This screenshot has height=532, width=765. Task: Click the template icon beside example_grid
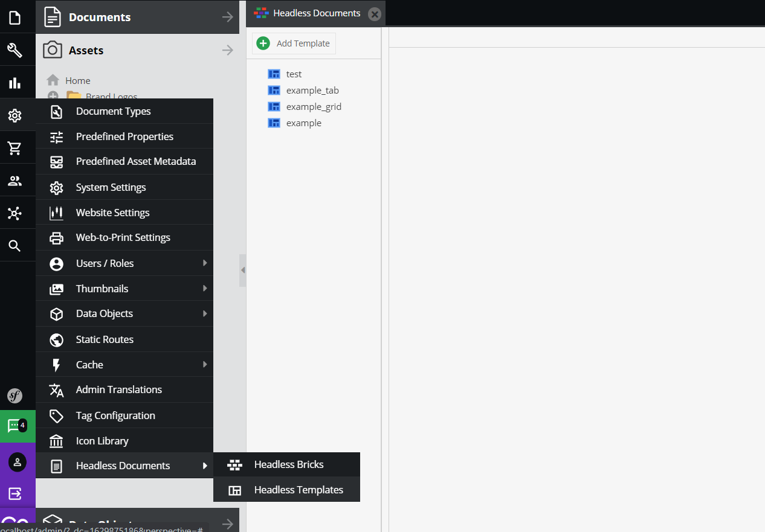tap(274, 106)
